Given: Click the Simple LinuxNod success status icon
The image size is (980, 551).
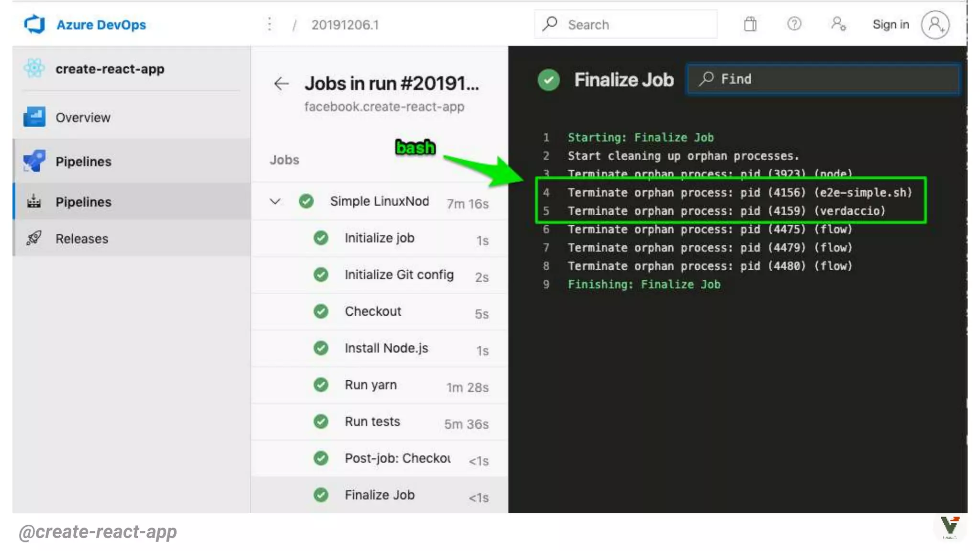Looking at the screenshot, I should point(306,201).
